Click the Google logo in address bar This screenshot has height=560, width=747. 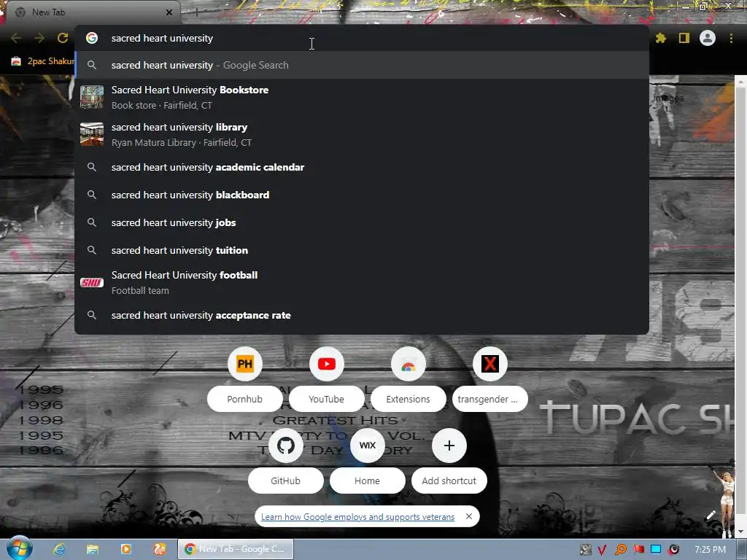point(92,38)
